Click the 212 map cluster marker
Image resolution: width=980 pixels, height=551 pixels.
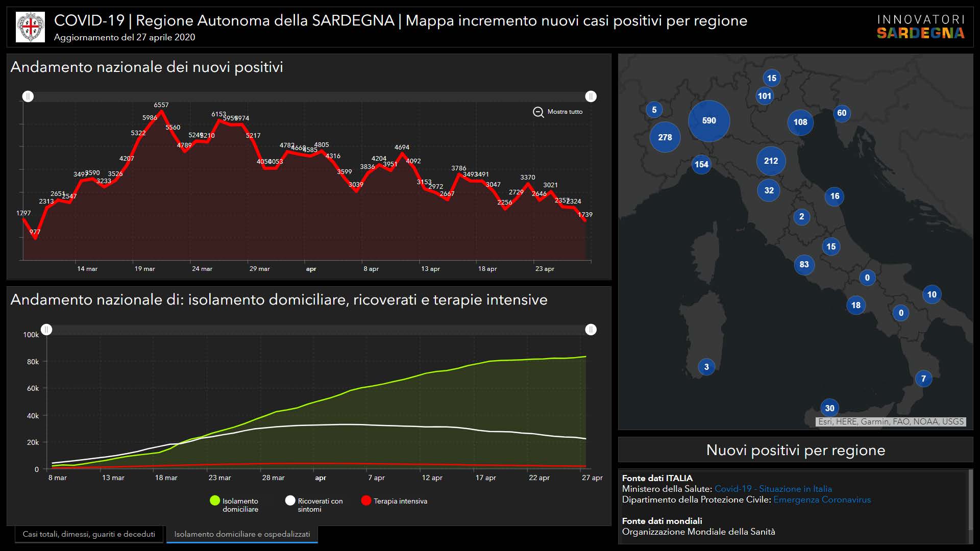pyautogui.click(x=771, y=161)
